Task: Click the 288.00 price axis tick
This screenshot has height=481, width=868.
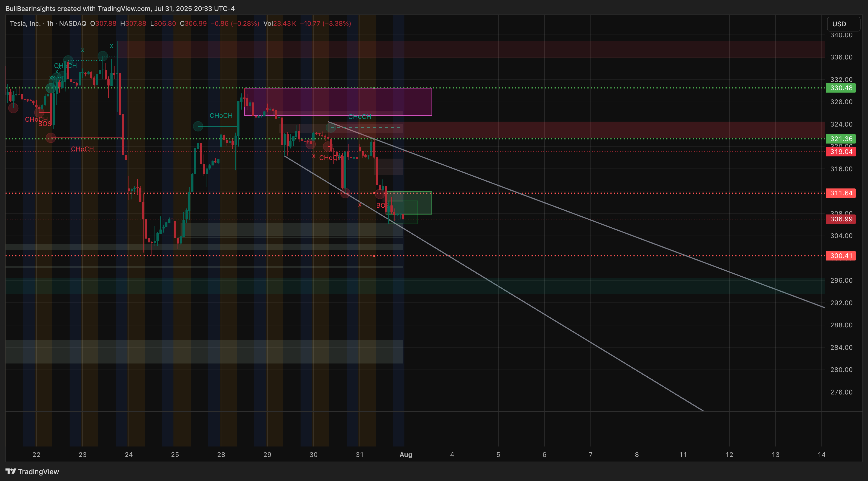Action: (841, 325)
